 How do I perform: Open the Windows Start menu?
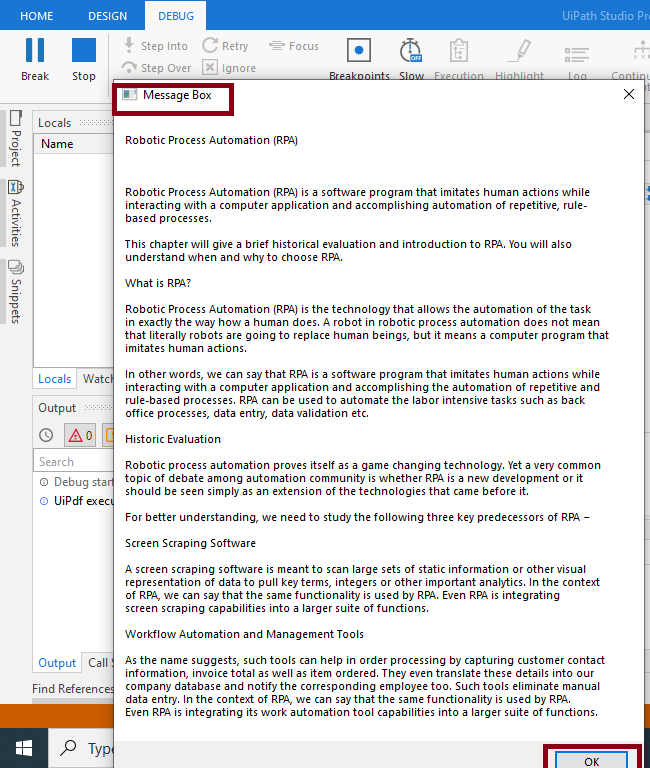coord(24,748)
